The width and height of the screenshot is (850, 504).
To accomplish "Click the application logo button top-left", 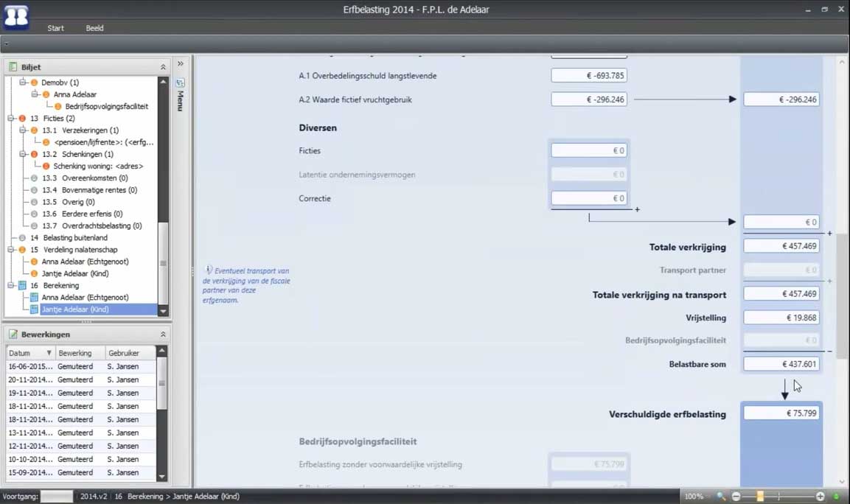I will (16, 16).
